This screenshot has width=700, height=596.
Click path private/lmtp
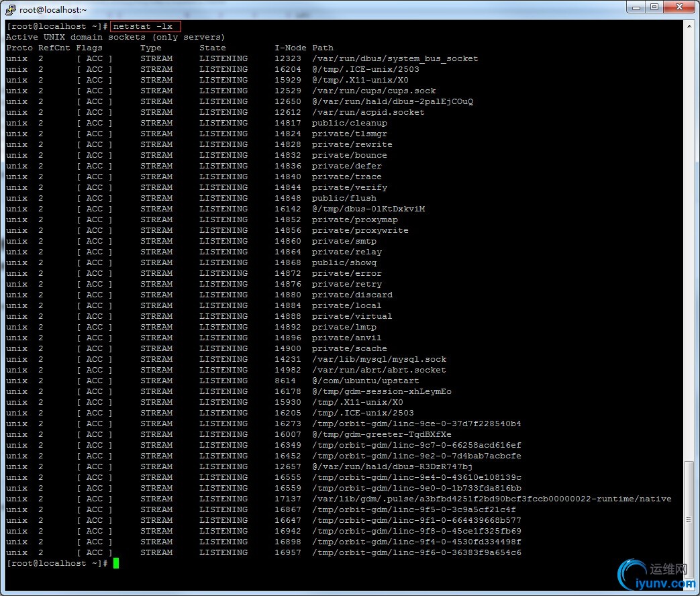pyautogui.click(x=344, y=327)
